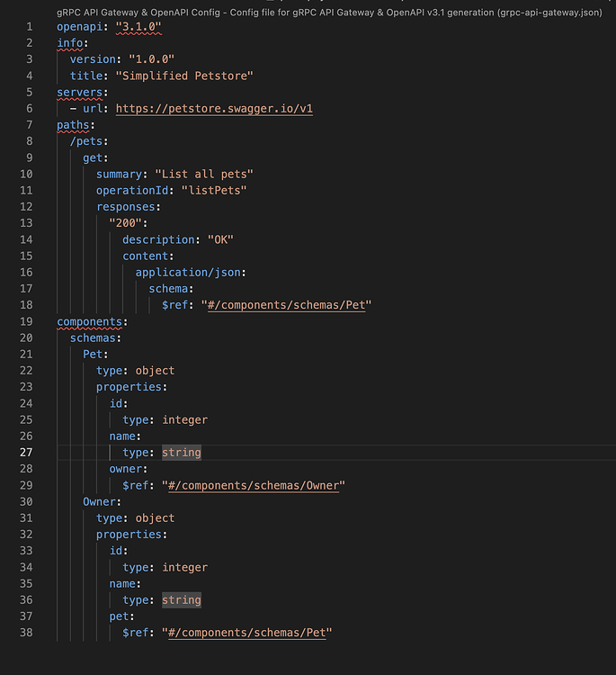Click line number 27 in the gutter
The image size is (616, 675).
(26, 453)
